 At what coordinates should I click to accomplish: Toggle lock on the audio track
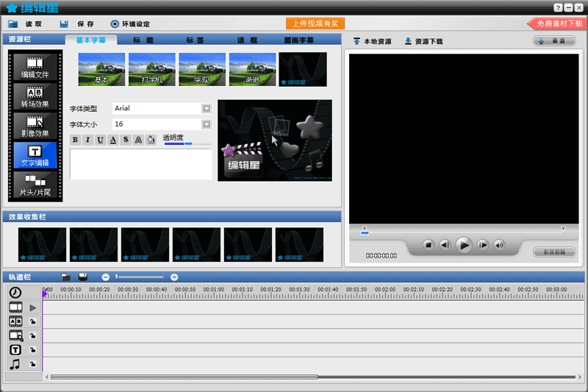click(32, 364)
